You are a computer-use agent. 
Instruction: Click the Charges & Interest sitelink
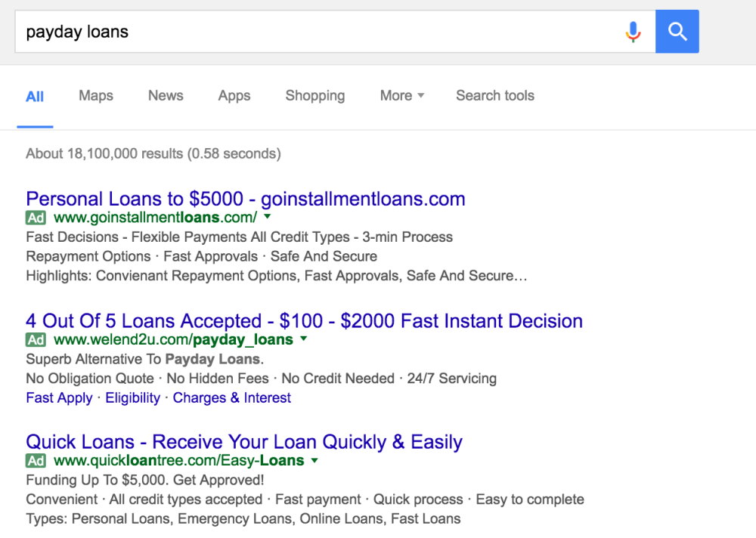[x=232, y=398]
